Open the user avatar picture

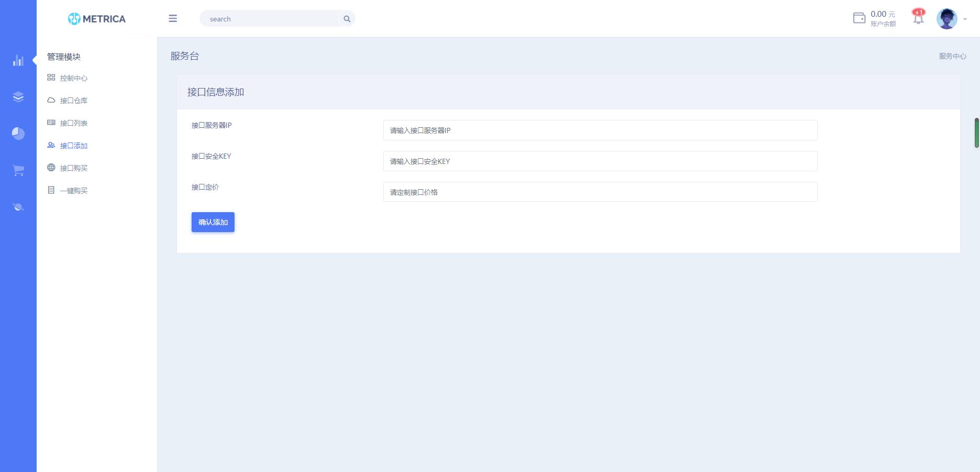pos(946,19)
